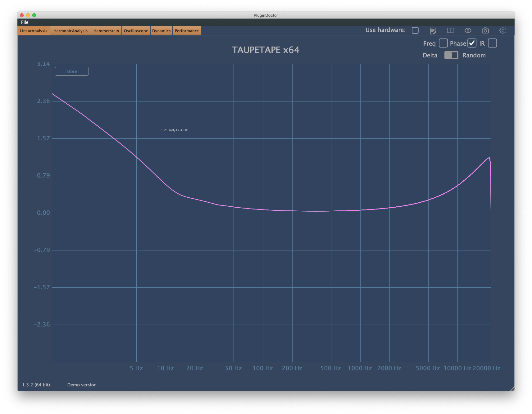Viewport: 532px width, 414px height.
Task: Uncheck the Phase checkbox
Action: [472, 43]
